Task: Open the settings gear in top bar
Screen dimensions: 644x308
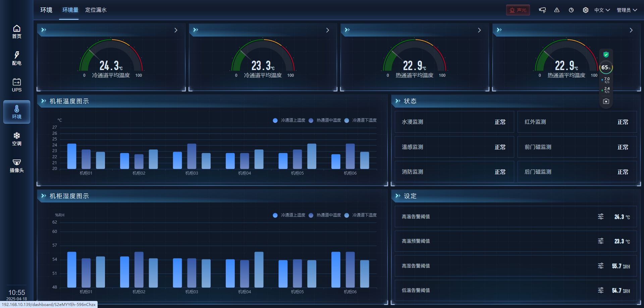Action: [585, 10]
